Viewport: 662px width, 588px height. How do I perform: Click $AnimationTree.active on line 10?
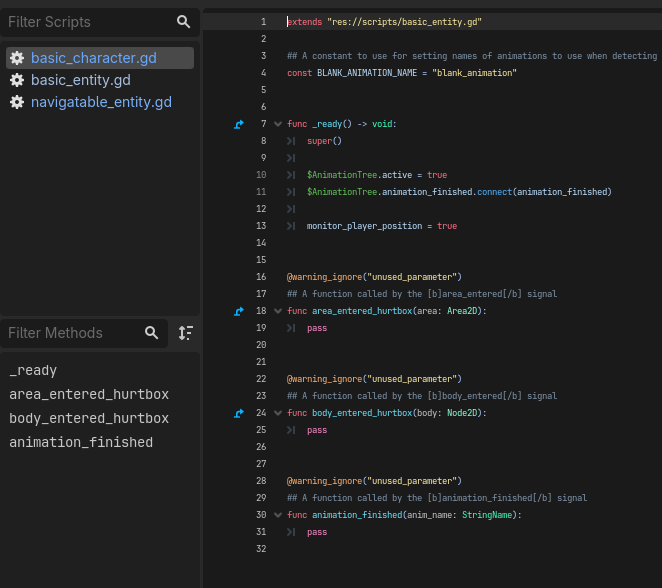pos(359,175)
